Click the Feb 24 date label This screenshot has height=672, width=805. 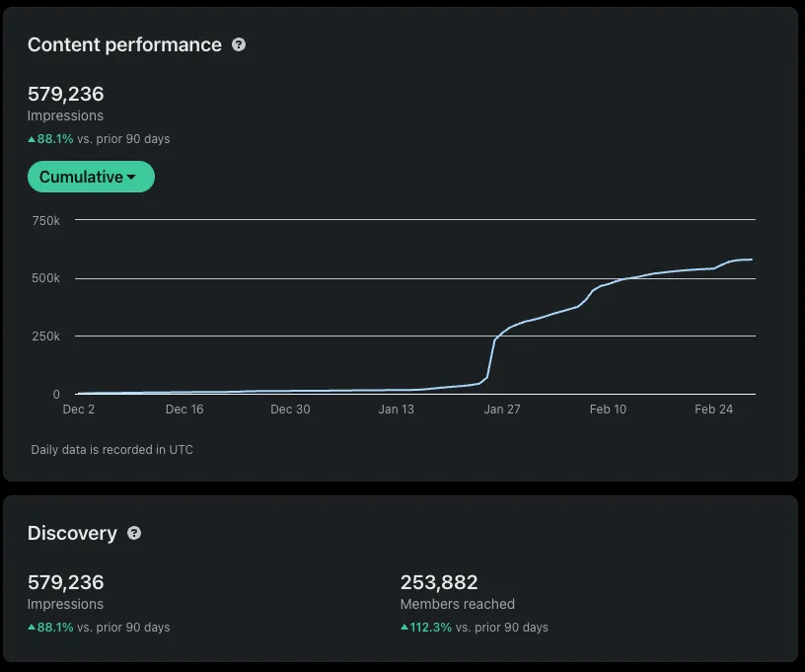(713, 410)
